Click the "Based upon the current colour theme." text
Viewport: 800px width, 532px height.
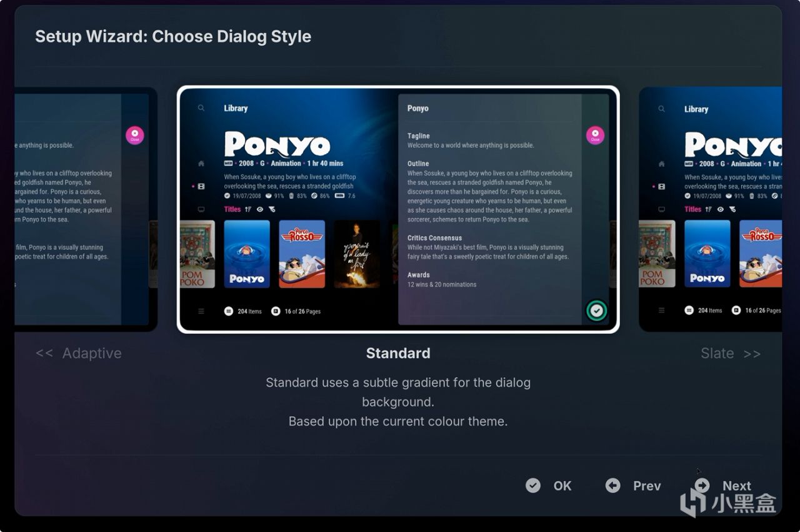398,421
